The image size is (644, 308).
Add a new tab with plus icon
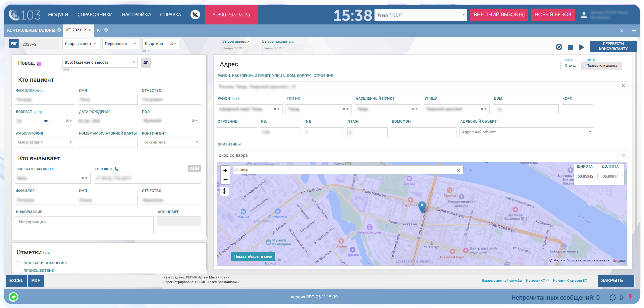(634, 31)
